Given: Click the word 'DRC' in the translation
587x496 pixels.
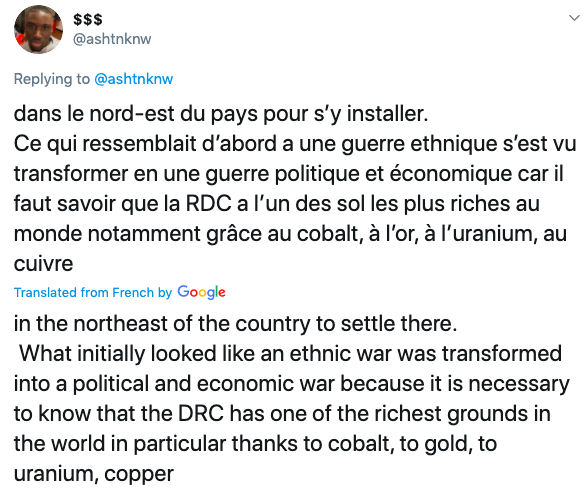Looking at the screenshot, I should click(x=201, y=414).
